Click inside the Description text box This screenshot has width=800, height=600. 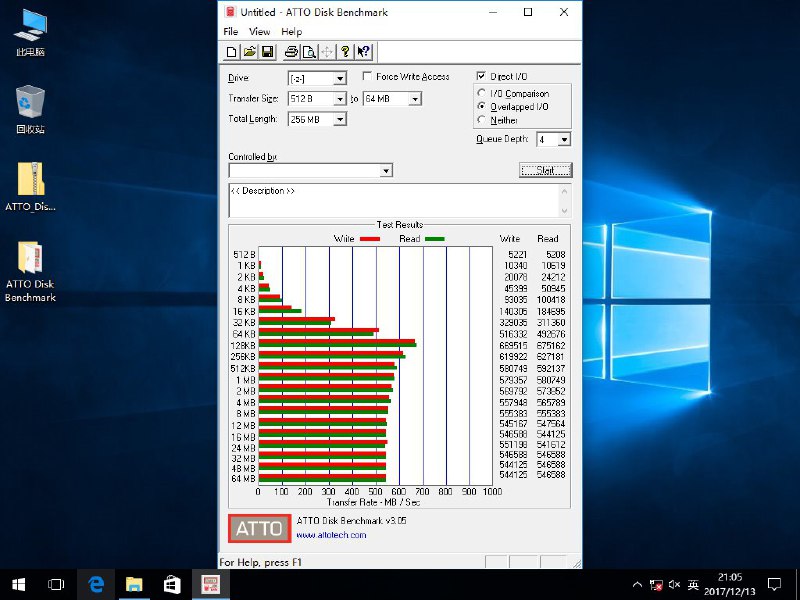tap(393, 201)
